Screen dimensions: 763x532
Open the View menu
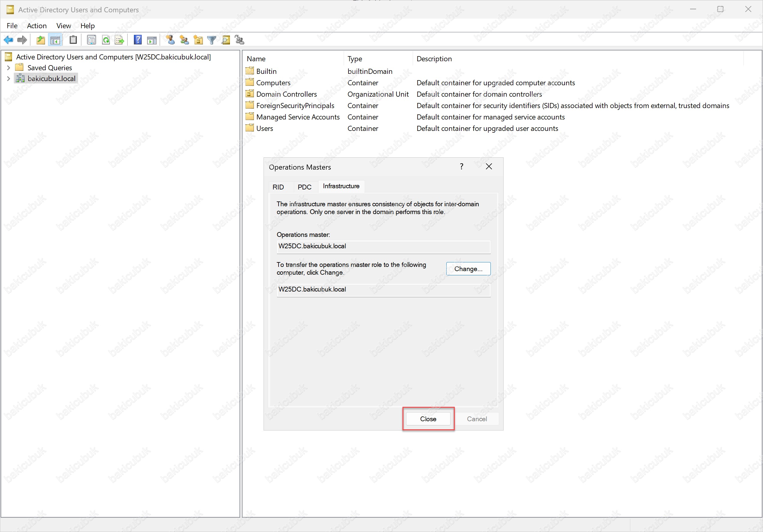coord(63,26)
